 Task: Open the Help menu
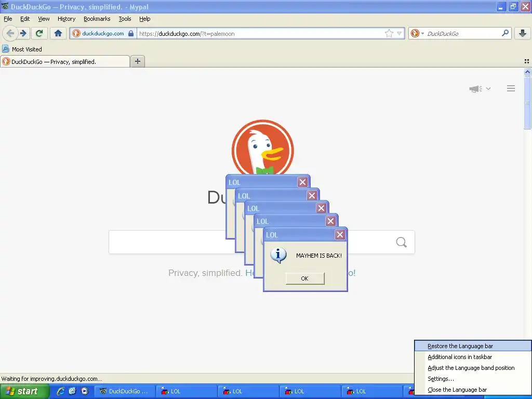(145, 19)
